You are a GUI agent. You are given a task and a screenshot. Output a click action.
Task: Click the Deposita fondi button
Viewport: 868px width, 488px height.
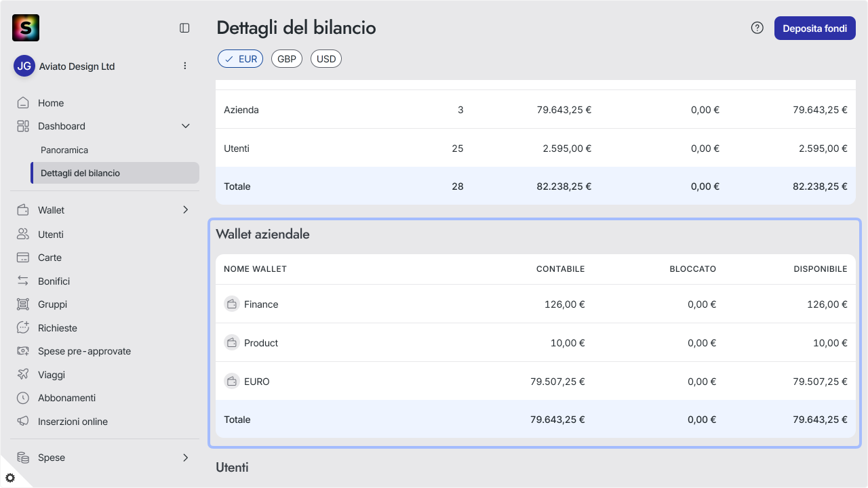pyautogui.click(x=815, y=28)
